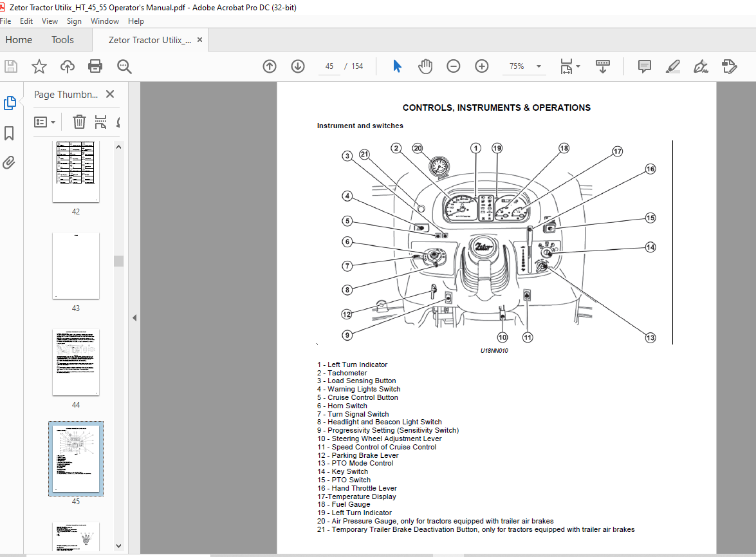
Task: Click the thumbnail panel scroll up arrow
Action: [118, 147]
